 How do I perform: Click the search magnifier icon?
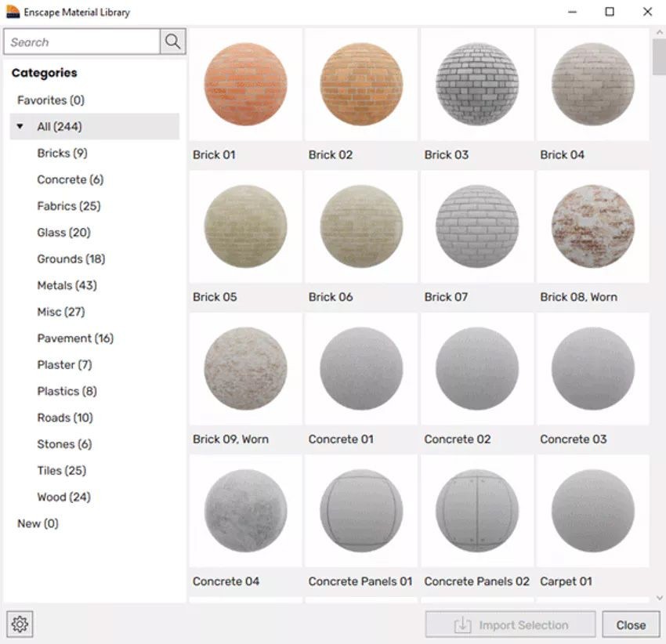[x=172, y=42]
